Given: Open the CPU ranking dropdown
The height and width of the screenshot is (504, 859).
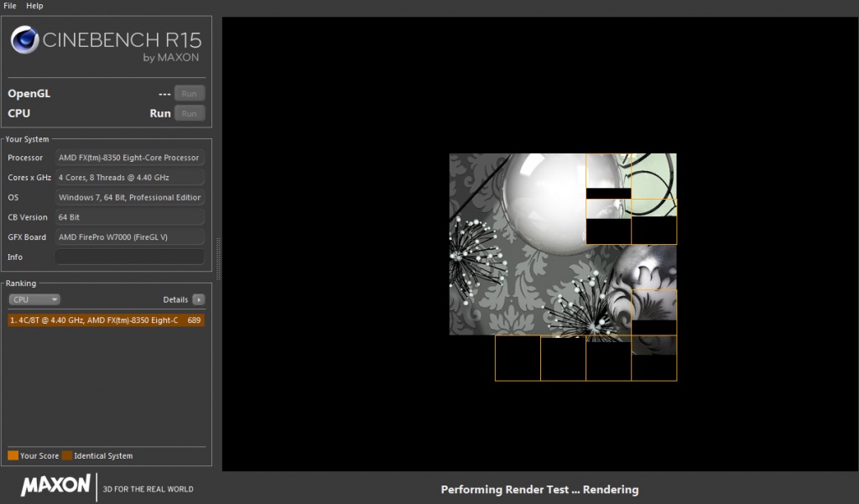Looking at the screenshot, I should (x=34, y=299).
